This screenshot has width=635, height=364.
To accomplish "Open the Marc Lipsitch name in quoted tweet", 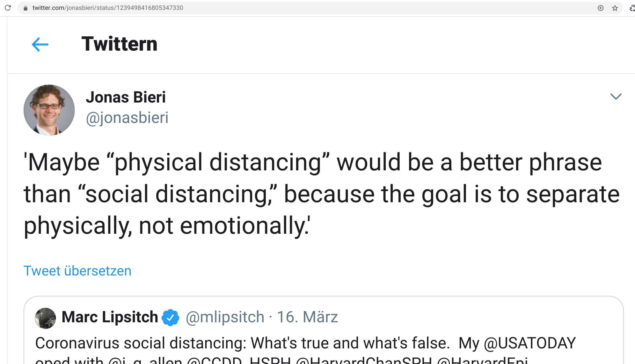I will click(x=110, y=317).
